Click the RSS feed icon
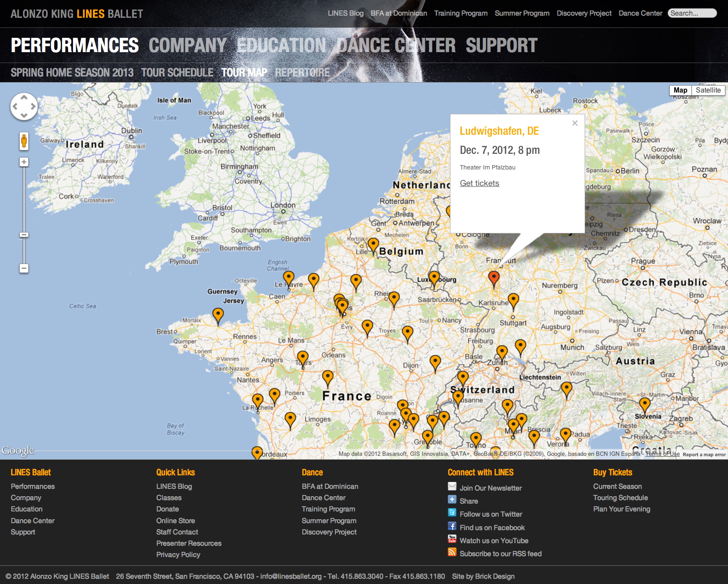The image size is (728, 584). point(452,552)
